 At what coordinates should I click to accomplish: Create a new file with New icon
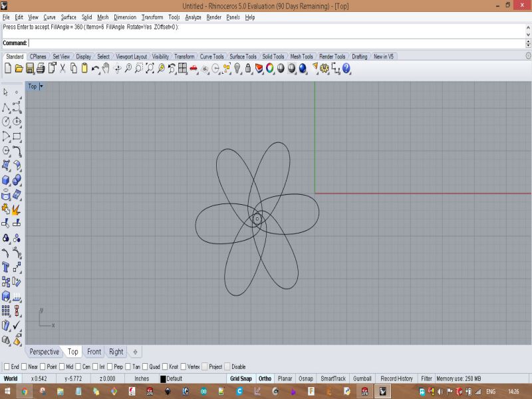pyautogui.click(x=8, y=68)
